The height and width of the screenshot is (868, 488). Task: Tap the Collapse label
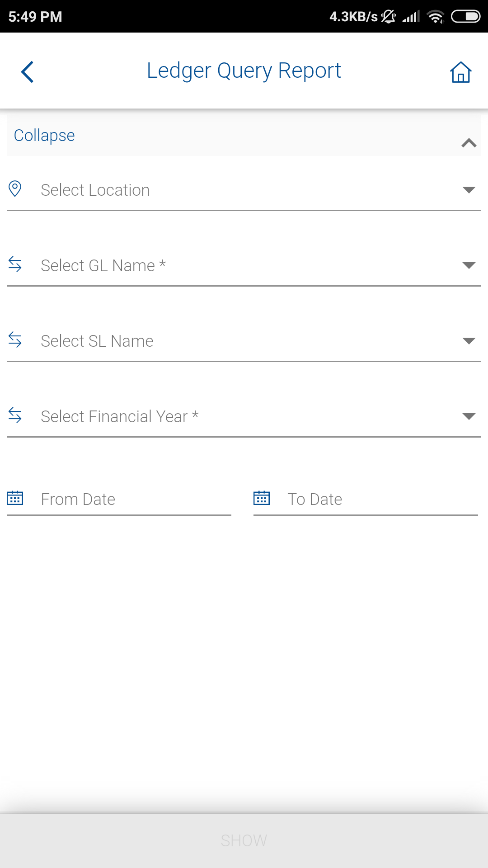[x=44, y=135]
